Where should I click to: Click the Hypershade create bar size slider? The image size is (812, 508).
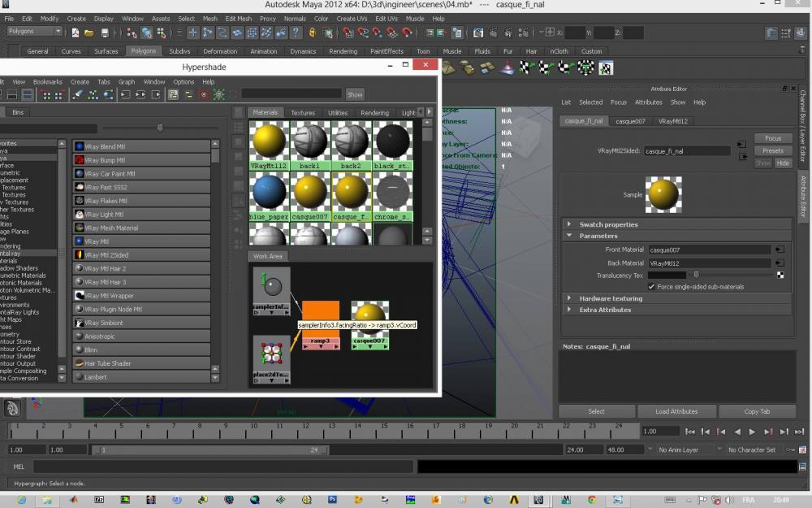coord(160,128)
